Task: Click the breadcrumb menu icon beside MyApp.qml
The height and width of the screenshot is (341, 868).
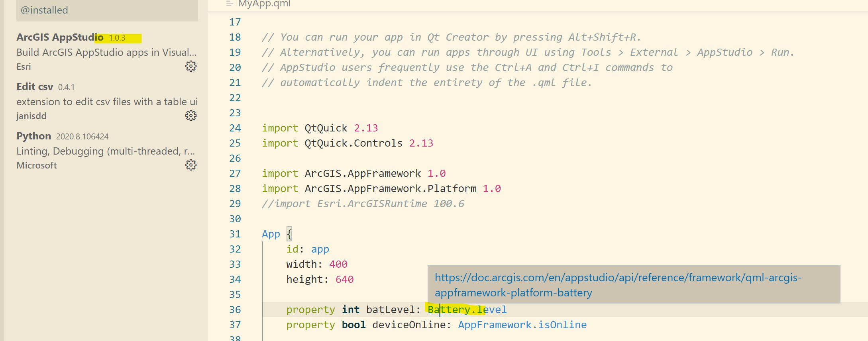Action: (x=228, y=3)
